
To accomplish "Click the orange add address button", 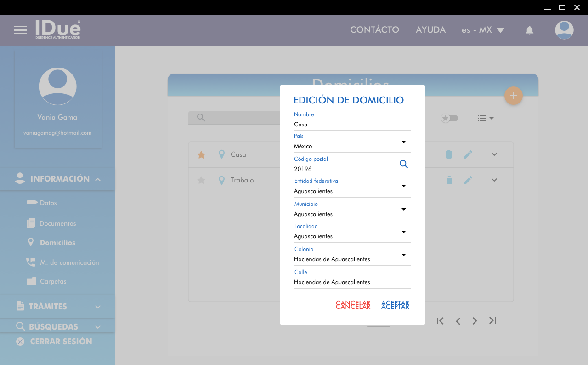I will pyautogui.click(x=514, y=96).
